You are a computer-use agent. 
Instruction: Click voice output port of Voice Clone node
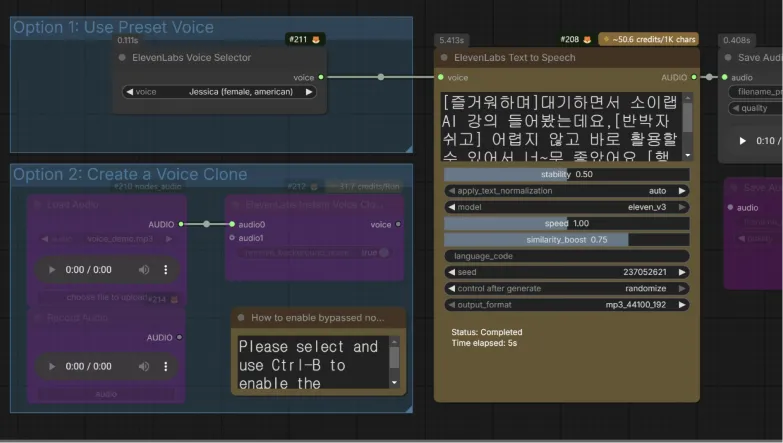[398, 224]
